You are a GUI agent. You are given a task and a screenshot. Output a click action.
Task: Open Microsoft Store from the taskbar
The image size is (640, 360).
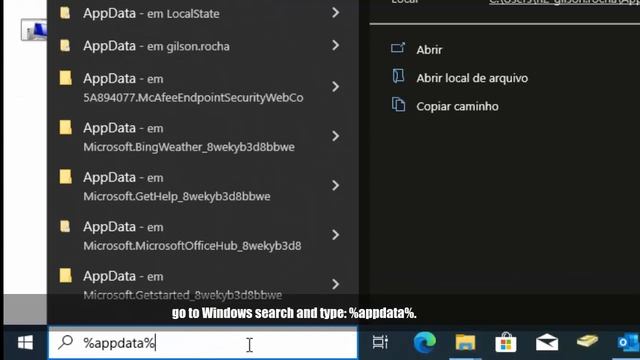tap(506, 342)
